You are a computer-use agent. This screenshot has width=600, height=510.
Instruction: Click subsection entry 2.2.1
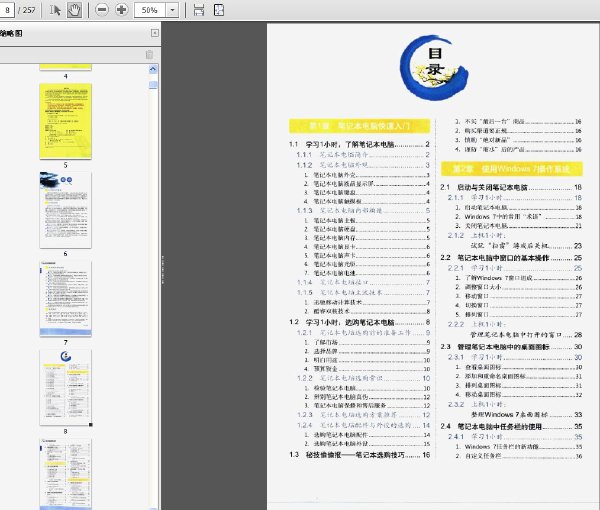515,268
